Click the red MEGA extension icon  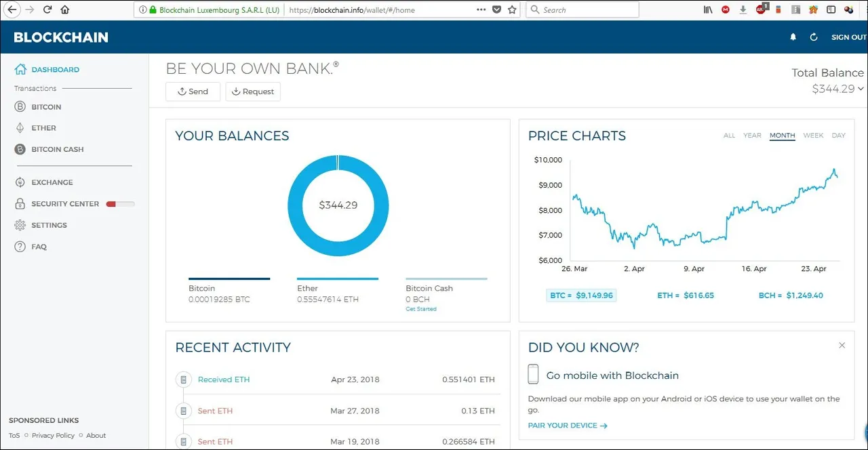click(x=726, y=10)
